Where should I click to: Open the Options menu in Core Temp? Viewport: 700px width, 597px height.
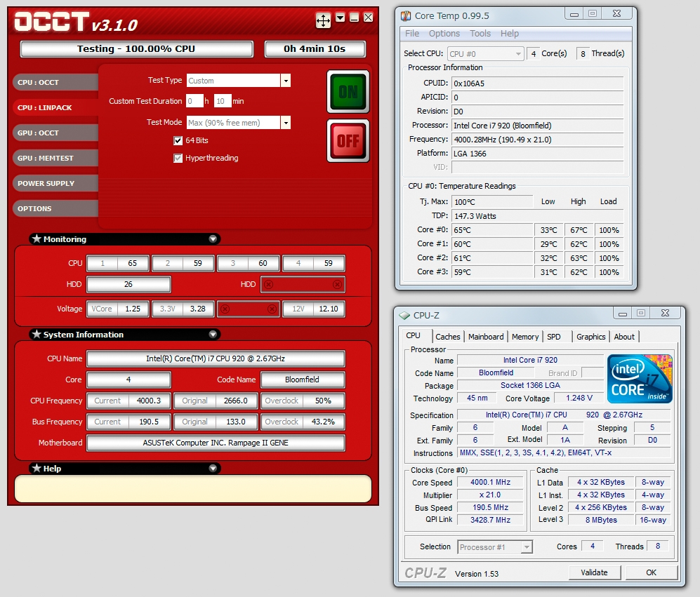tap(444, 34)
